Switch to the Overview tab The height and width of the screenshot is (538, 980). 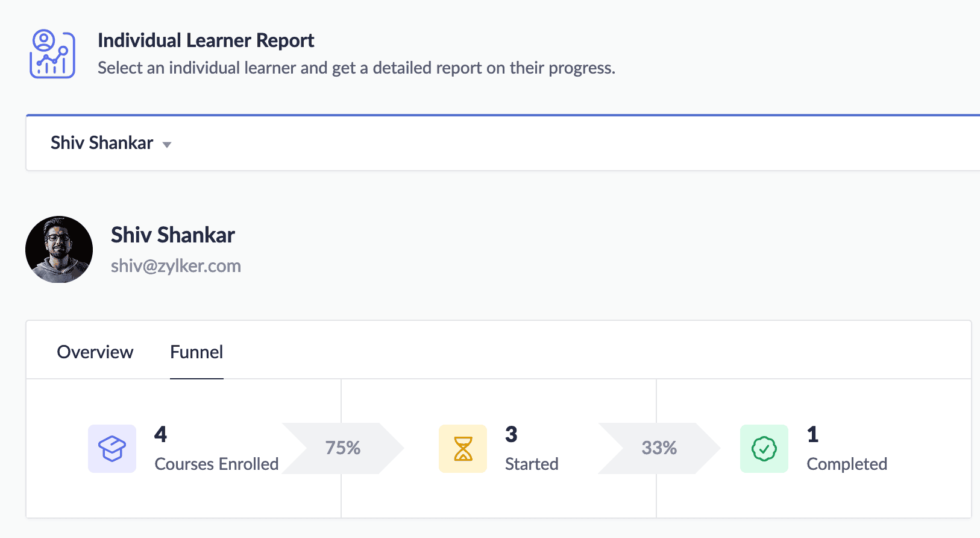[95, 352]
